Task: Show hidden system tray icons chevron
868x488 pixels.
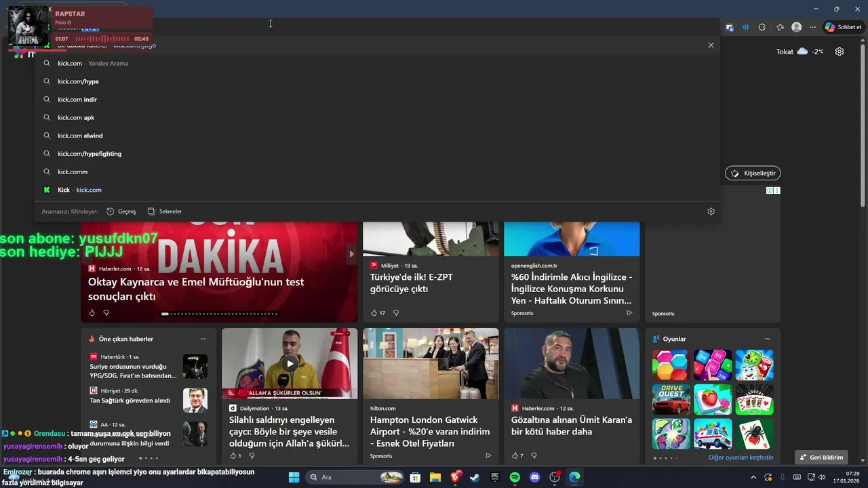Action: click(x=753, y=477)
